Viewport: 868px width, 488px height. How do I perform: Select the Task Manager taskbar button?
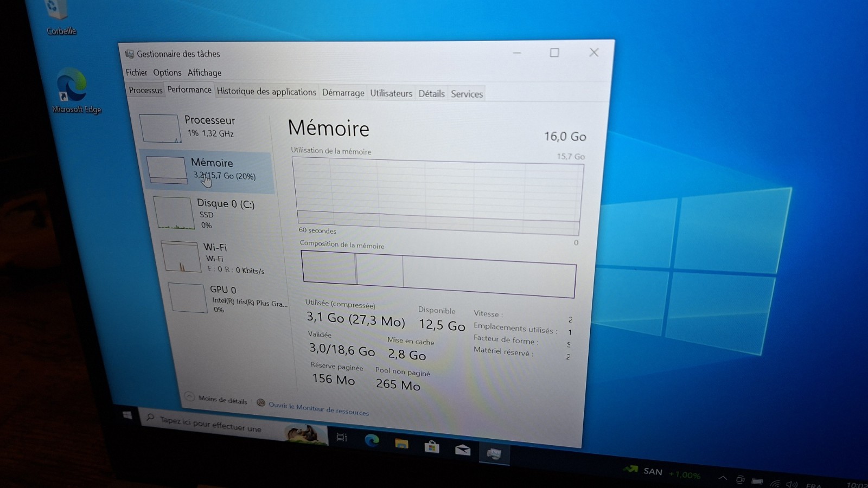click(x=494, y=453)
